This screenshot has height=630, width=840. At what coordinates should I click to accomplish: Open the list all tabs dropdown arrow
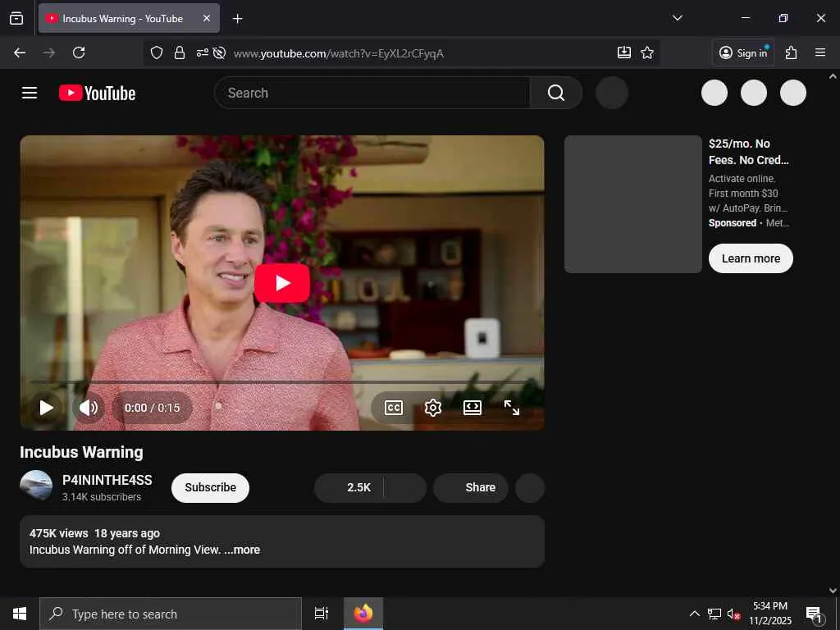pos(677,18)
